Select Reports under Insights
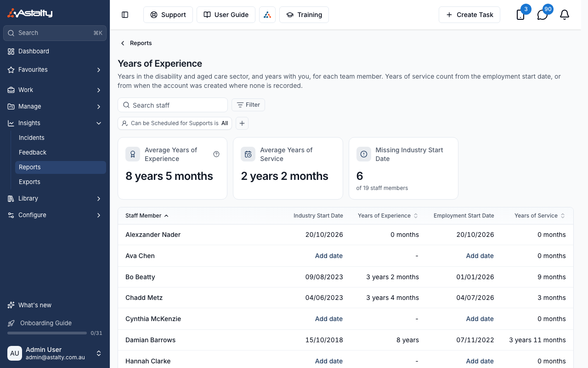The width and height of the screenshot is (588, 368). coord(61,167)
